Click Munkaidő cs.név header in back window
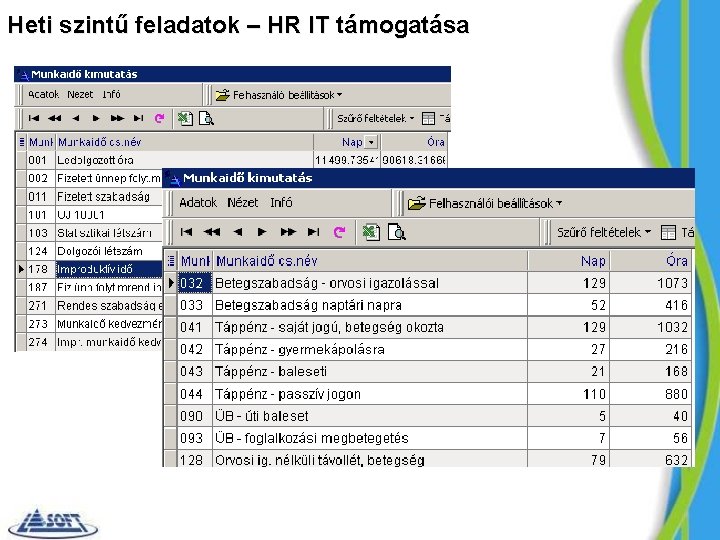The width and height of the screenshot is (720, 540). [185, 142]
